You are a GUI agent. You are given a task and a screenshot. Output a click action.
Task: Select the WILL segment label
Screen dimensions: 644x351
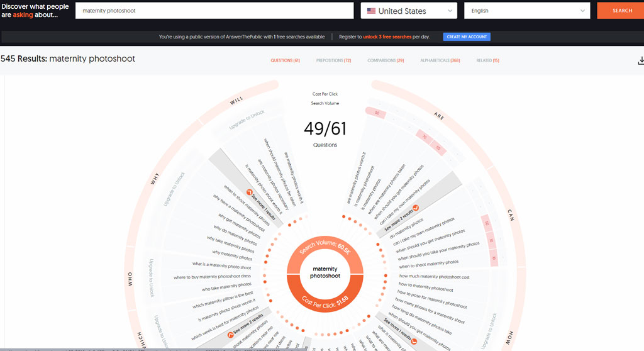(236, 100)
